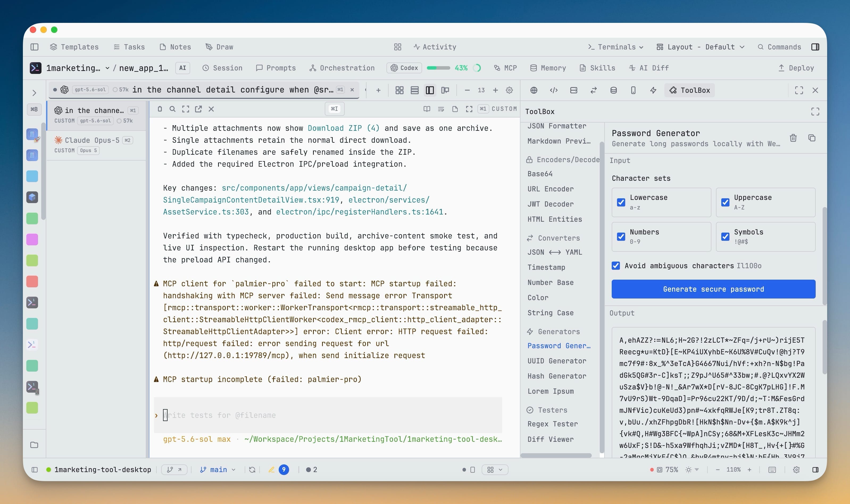
Task: Toggle Uppercase A-Z checkbox
Action: coord(725,202)
